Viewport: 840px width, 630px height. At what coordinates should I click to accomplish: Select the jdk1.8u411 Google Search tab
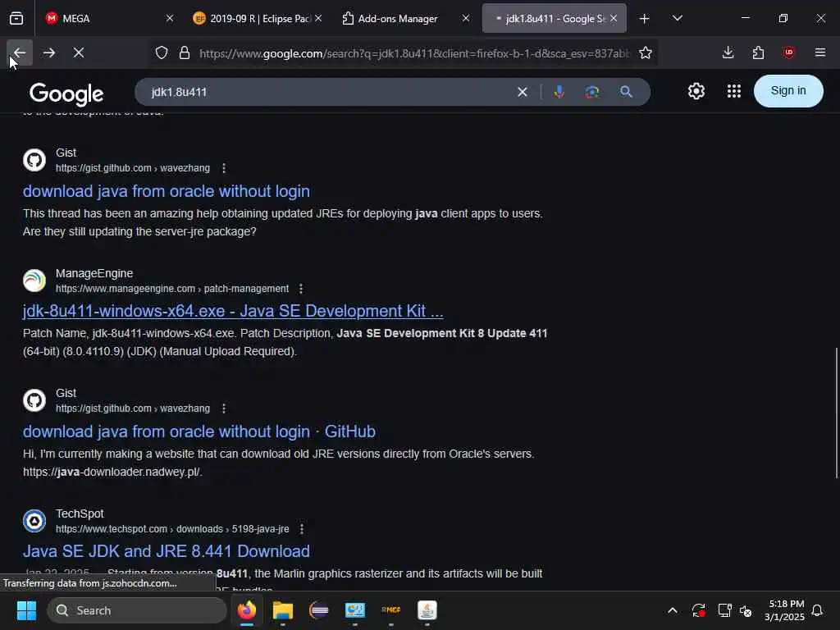tap(554, 19)
